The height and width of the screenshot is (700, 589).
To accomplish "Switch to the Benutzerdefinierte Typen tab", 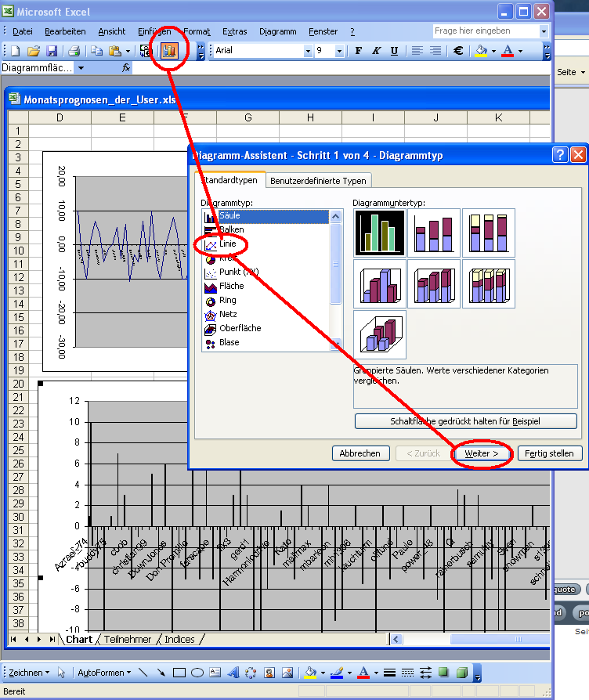I will pyautogui.click(x=318, y=181).
